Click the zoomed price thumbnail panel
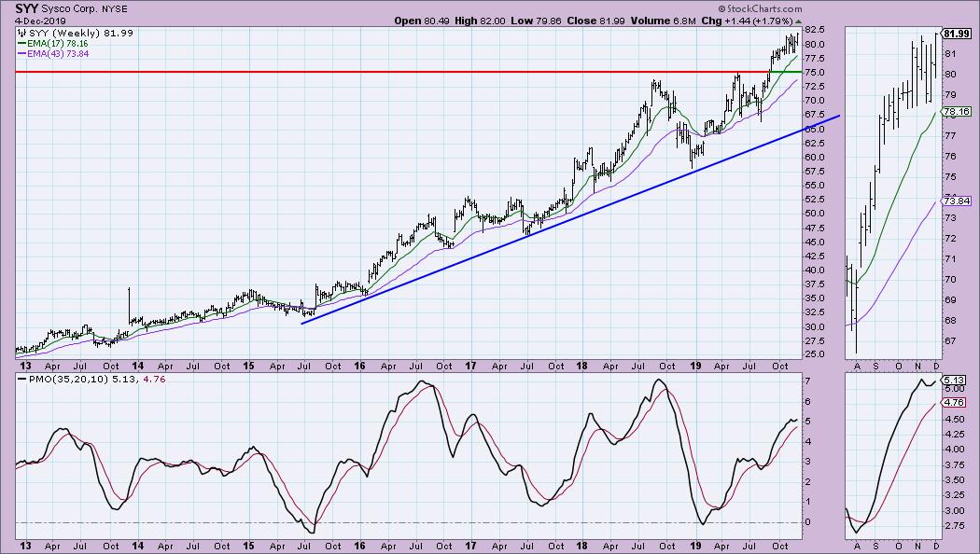Image resolution: width=980 pixels, height=554 pixels. (x=892, y=192)
